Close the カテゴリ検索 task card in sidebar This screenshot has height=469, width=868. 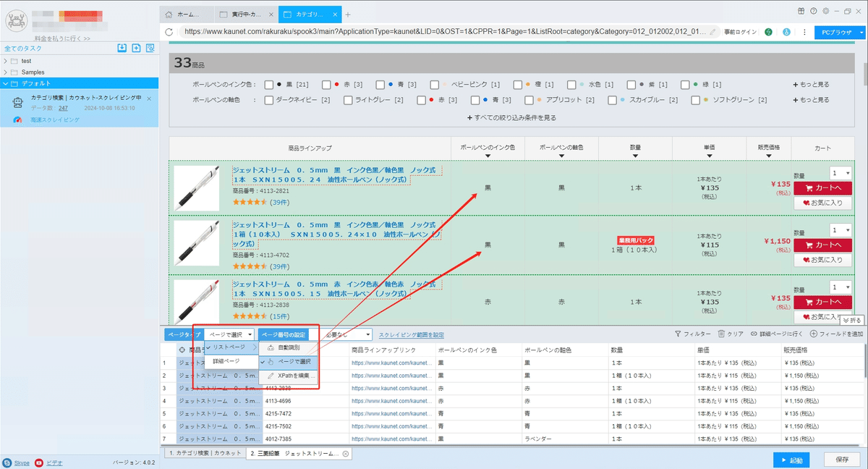[x=148, y=98]
